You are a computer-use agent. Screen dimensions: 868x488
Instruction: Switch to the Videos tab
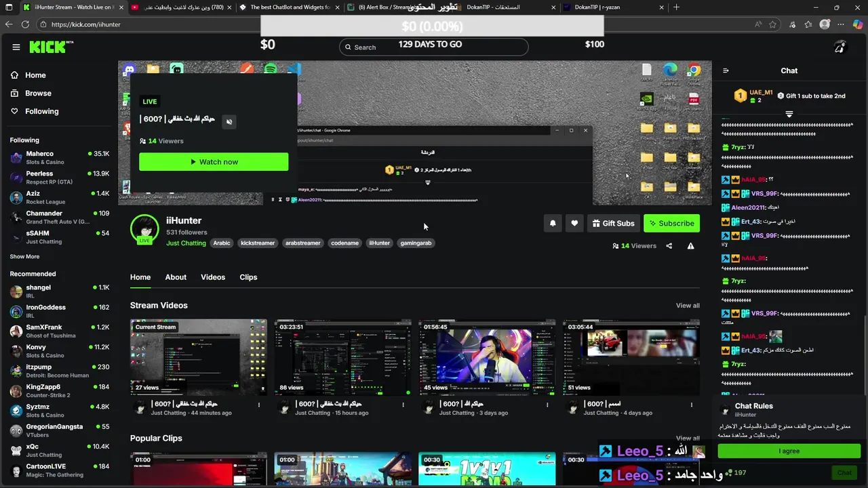tap(213, 277)
